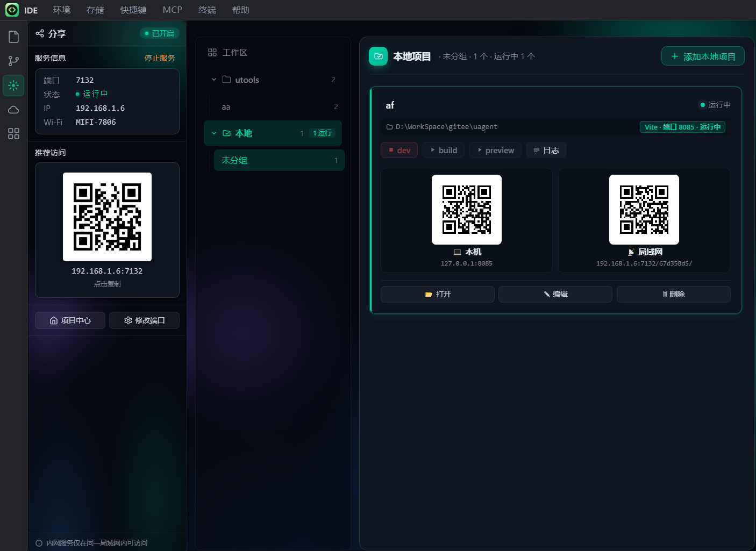This screenshot has width=756, height=551.
Task: Click the 打开 button for project af
Action: pyautogui.click(x=438, y=294)
